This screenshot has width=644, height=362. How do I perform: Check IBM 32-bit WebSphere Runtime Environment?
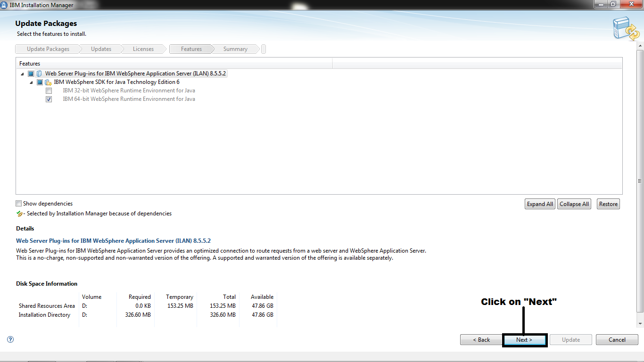49,90
